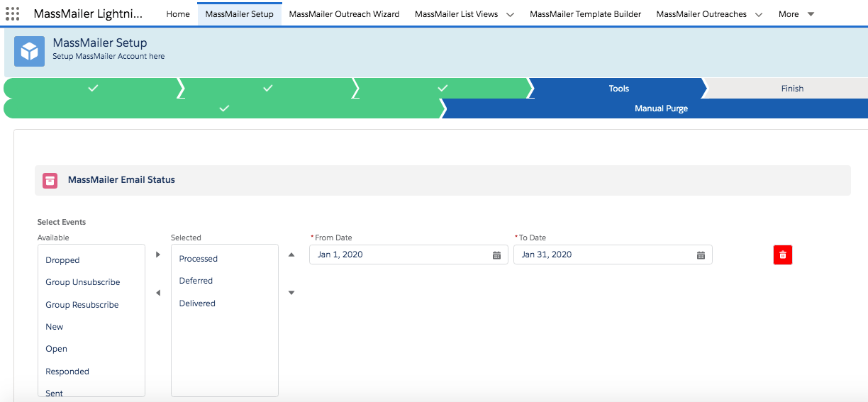
Task: Click the red trash delete button
Action: click(783, 255)
